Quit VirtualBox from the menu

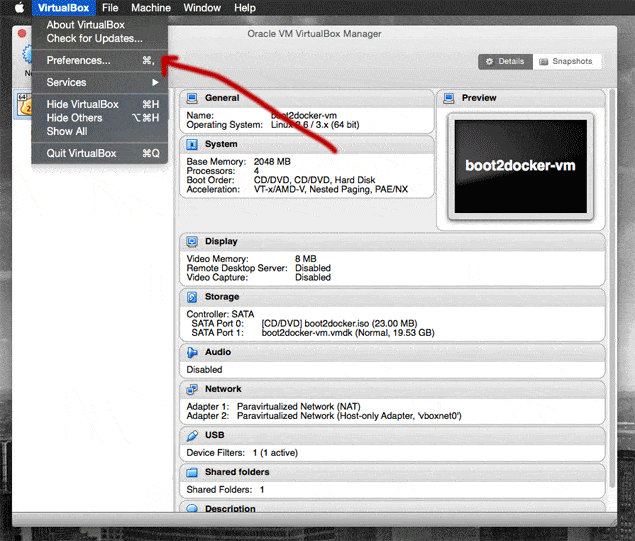[100, 153]
